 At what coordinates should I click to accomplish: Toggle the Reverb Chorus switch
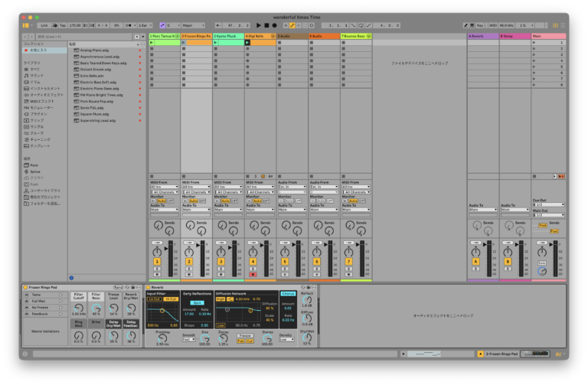click(x=288, y=294)
